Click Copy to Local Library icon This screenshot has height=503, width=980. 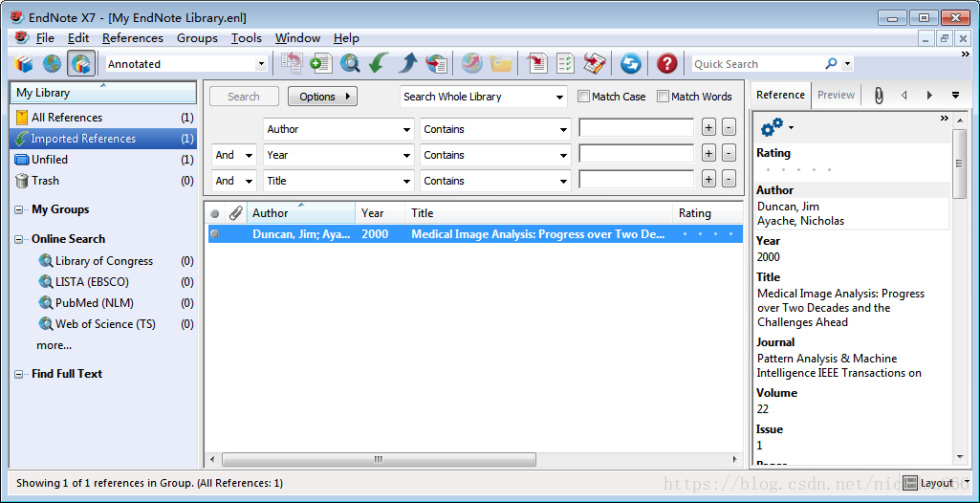coord(292,64)
